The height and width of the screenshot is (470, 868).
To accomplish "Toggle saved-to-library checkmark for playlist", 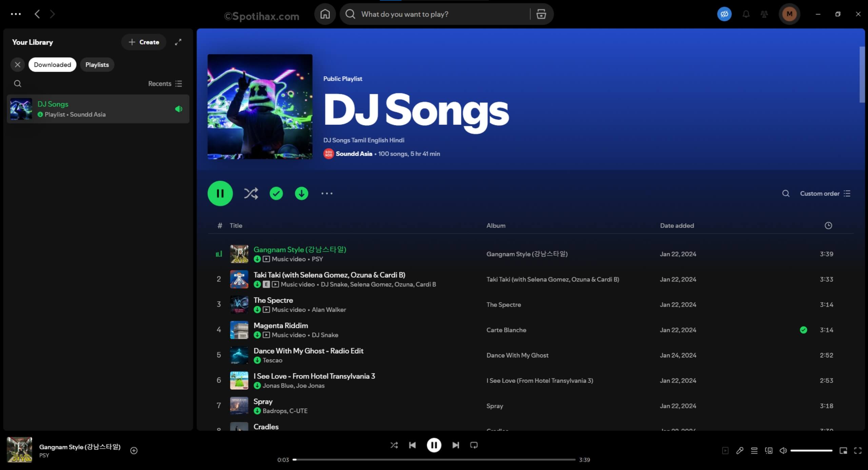I will coord(276,193).
